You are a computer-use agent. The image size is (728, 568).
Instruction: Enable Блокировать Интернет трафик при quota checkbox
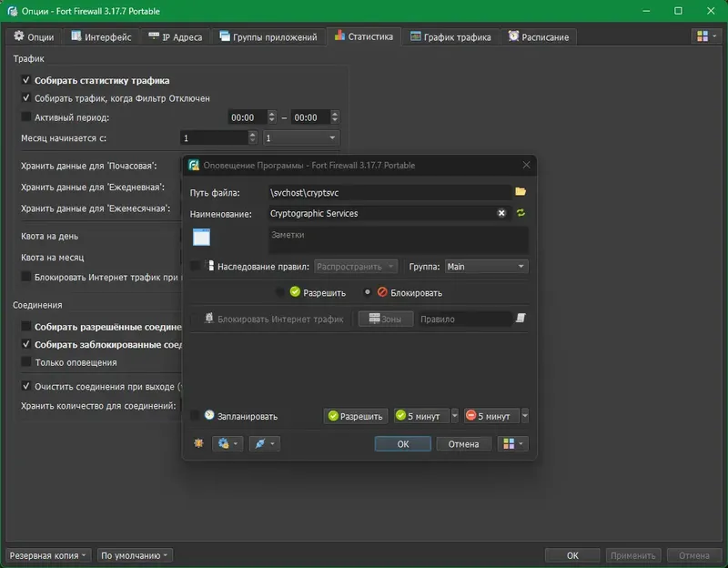click(x=26, y=277)
